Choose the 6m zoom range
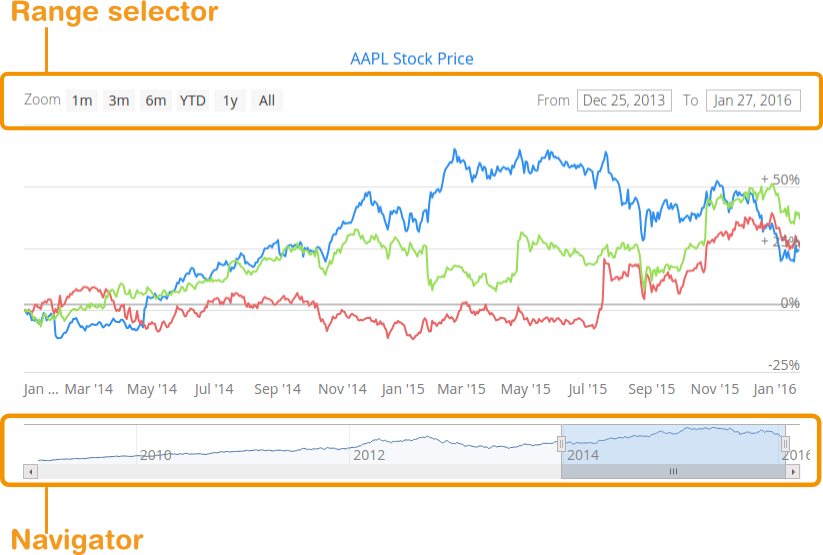823x555 pixels. (155, 100)
